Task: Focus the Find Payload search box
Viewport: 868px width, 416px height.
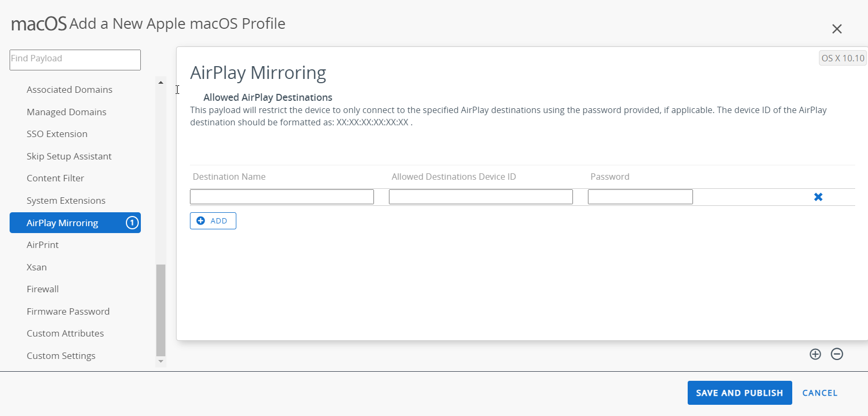Action: pyautogui.click(x=75, y=60)
